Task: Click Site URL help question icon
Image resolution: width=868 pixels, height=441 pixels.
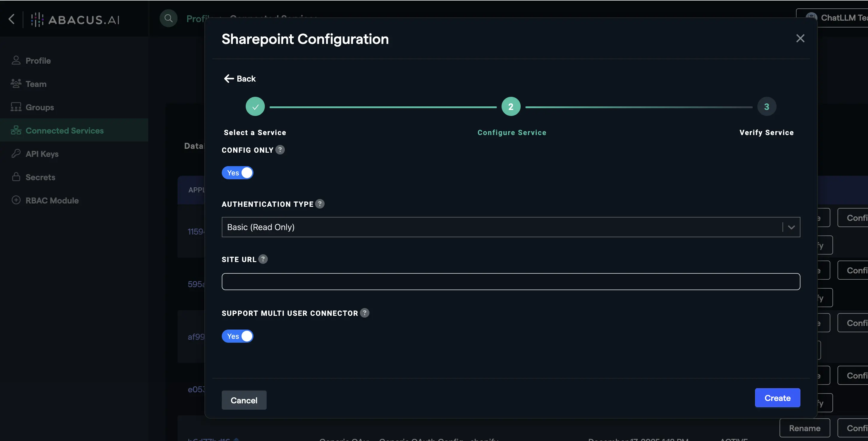Action: 263,259
